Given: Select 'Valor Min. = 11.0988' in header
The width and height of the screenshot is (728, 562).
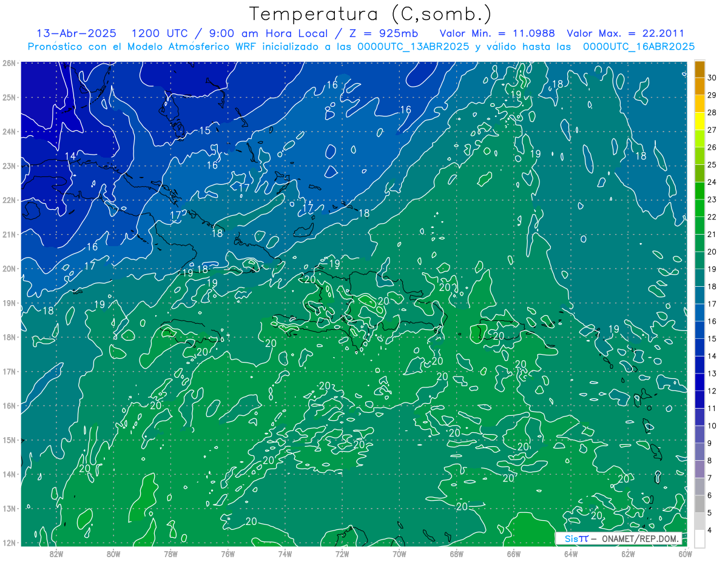Looking at the screenshot, I should coord(497,33).
